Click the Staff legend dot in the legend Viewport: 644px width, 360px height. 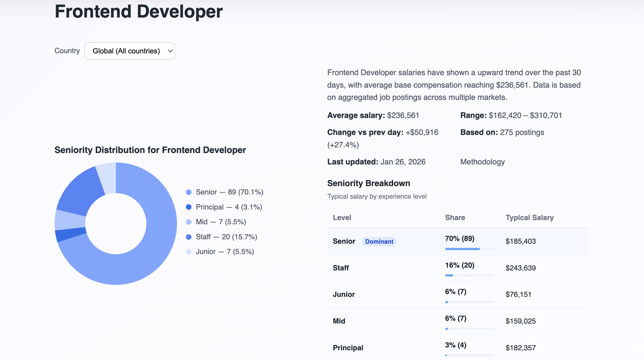(189, 237)
